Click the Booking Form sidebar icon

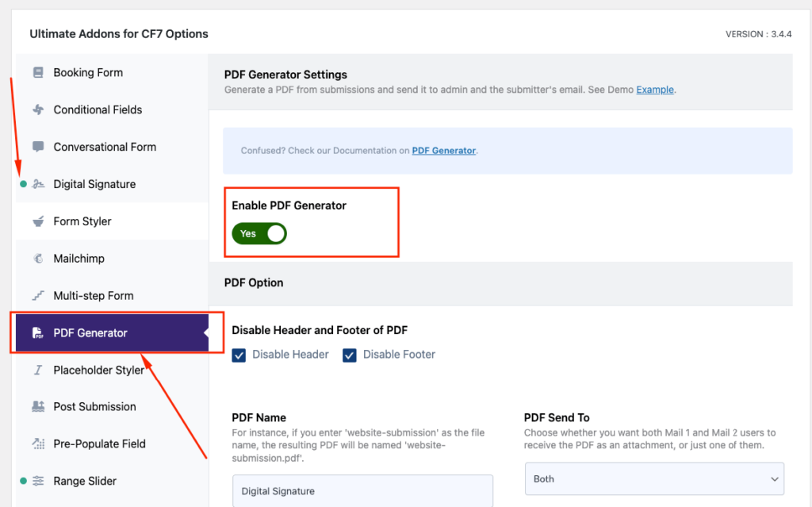(38, 72)
